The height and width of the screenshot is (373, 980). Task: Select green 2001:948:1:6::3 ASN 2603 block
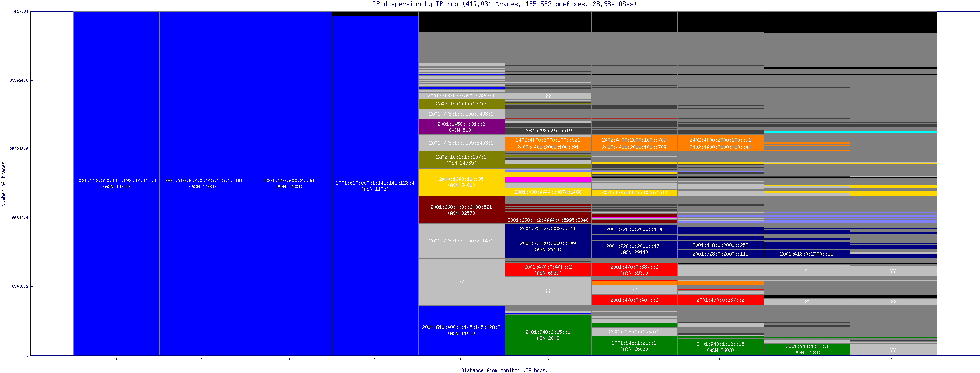point(807,349)
